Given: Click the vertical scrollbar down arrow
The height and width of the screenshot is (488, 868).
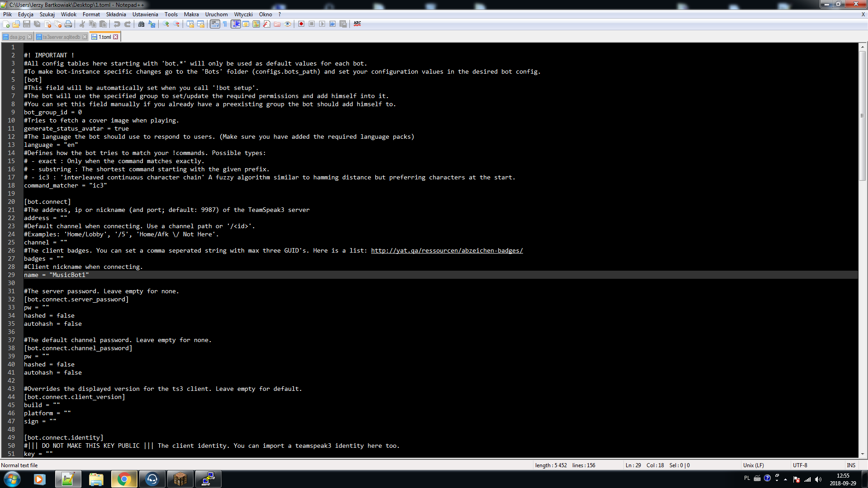Looking at the screenshot, I should (x=862, y=454).
